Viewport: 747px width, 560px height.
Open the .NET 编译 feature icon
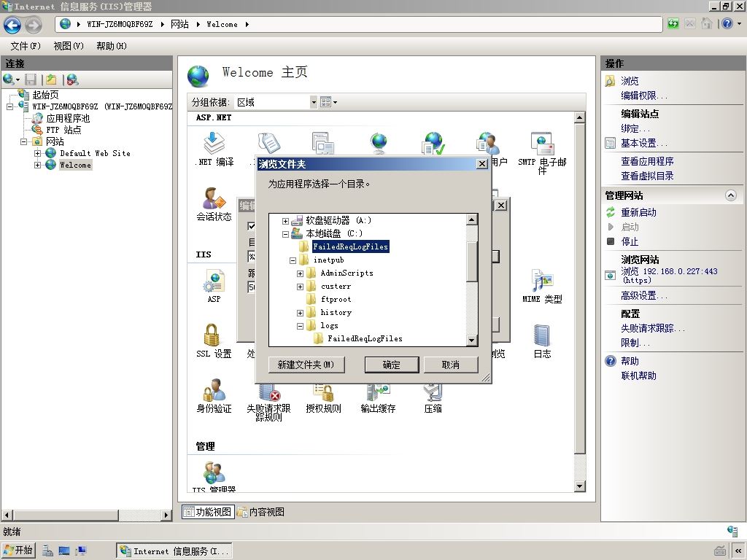[214, 149]
